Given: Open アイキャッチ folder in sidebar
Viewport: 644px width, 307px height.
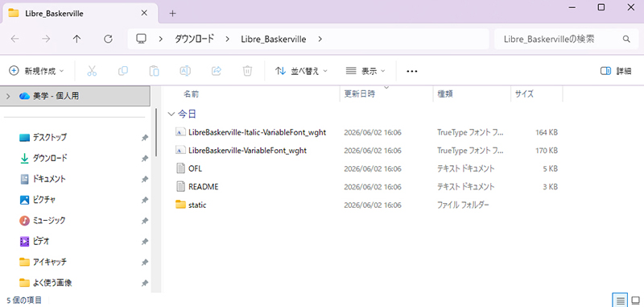Looking at the screenshot, I should click(x=49, y=262).
